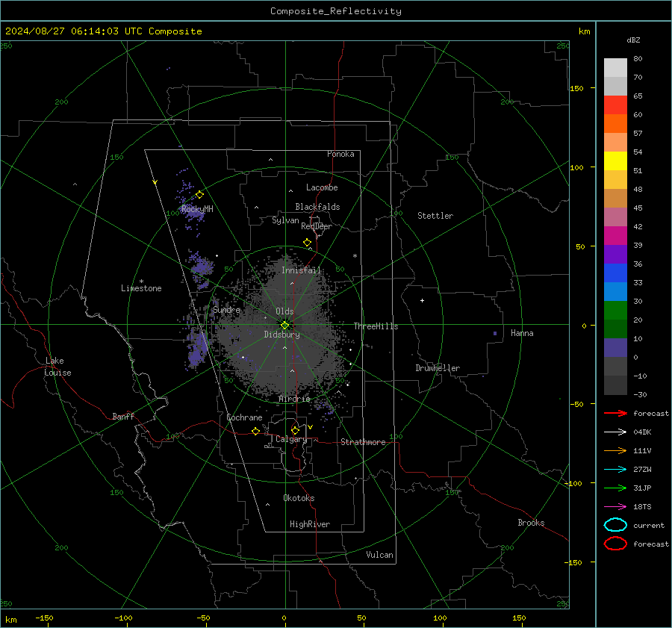Image resolution: width=672 pixels, height=628 pixels.
Task: Click the "current" legend text
Action: 649,525
